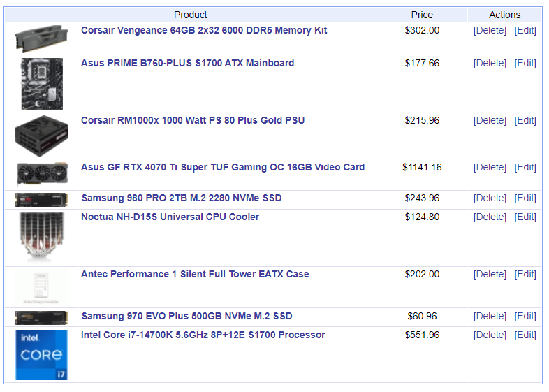Delete the Noctua NH-D15S cooler row

490,217
